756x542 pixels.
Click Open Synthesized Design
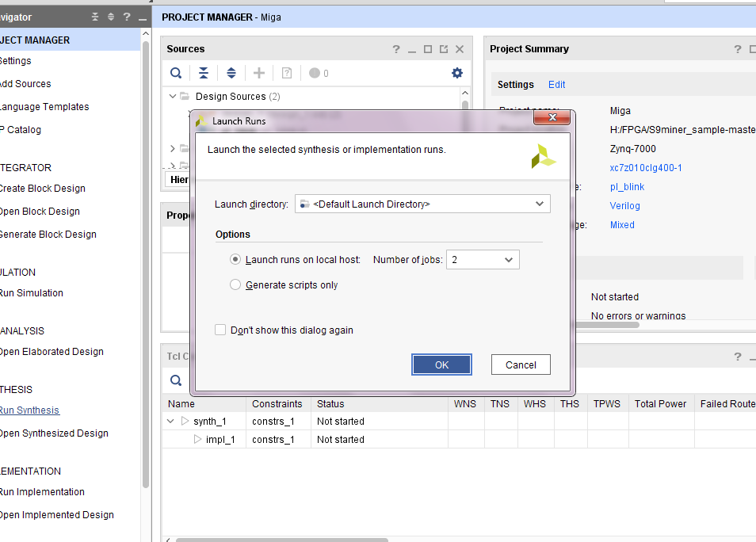54,433
